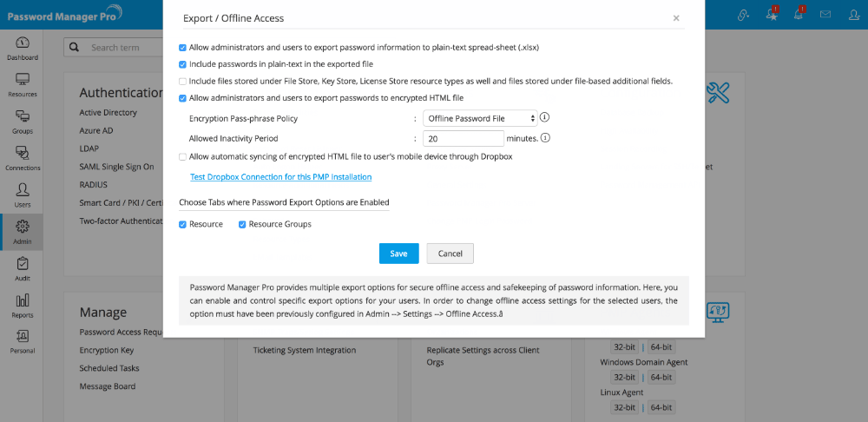
Task: Enable Include files under File Store checkbox
Action: 182,82
